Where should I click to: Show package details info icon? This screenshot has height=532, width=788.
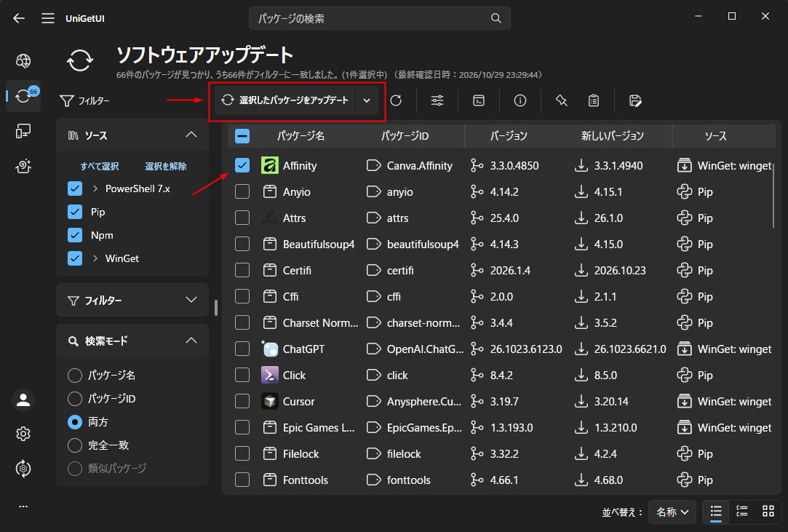coord(520,100)
